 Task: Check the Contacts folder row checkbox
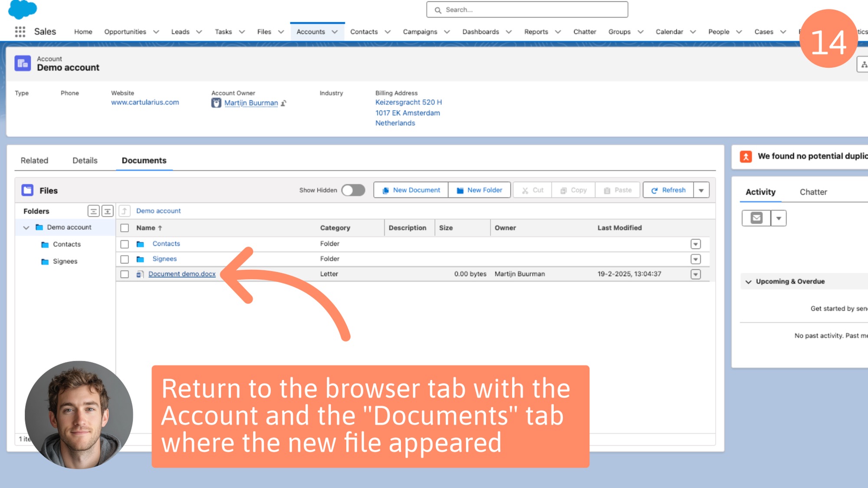click(x=125, y=244)
